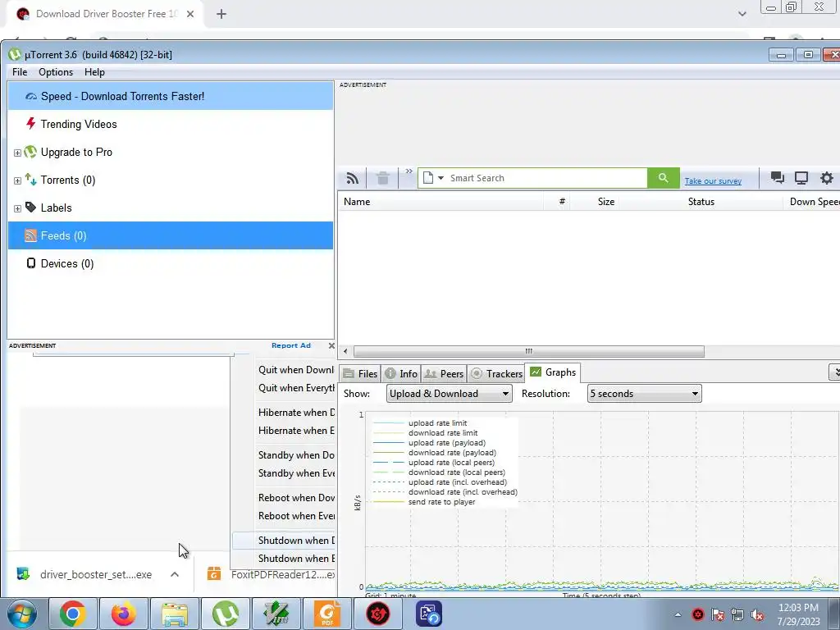Open Chrome from the taskbar
The width and height of the screenshot is (840, 630).
tap(73, 614)
